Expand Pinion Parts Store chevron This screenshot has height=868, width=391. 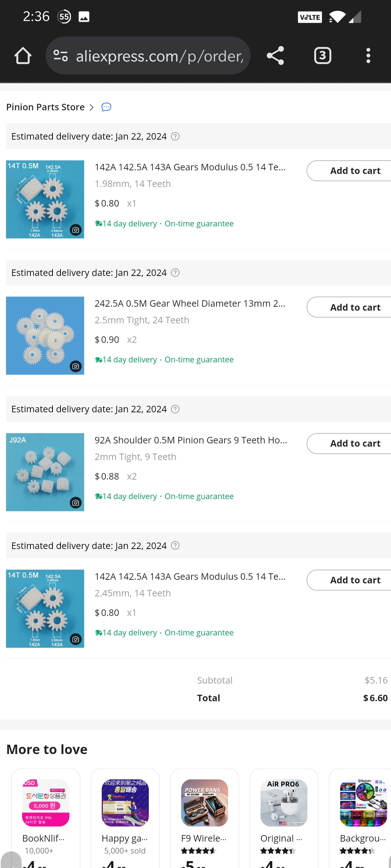pos(92,107)
